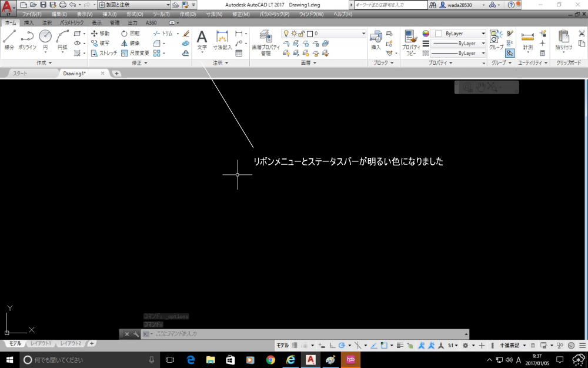This screenshot has height=368, width=588.
Task: Click the 回転 (Rotate) tool
Action: tap(131, 34)
